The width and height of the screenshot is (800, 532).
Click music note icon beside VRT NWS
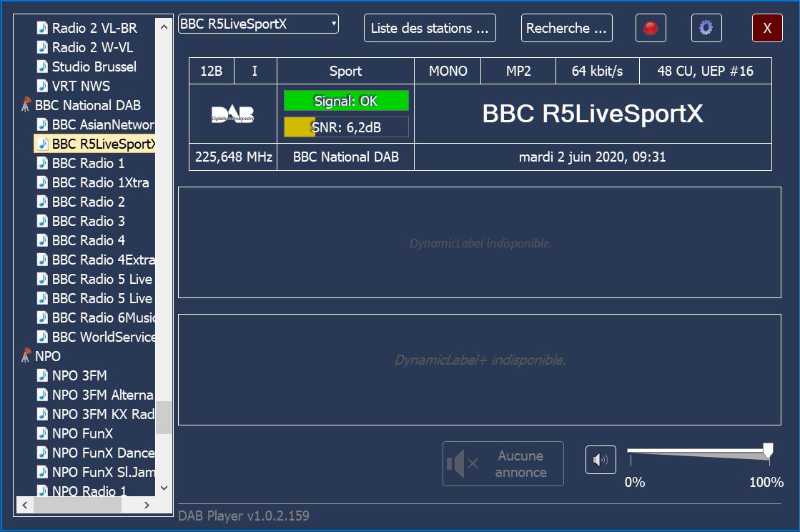pyautogui.click(x=43, y=86)
